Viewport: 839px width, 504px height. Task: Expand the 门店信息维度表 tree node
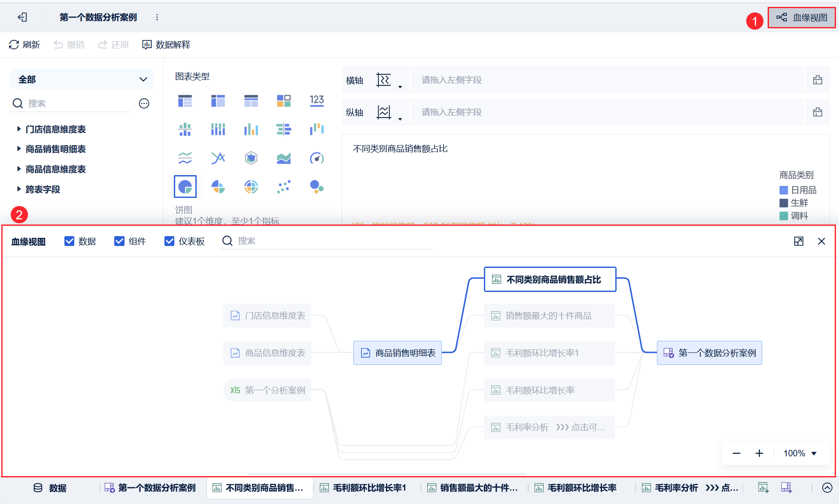[19, 129]
